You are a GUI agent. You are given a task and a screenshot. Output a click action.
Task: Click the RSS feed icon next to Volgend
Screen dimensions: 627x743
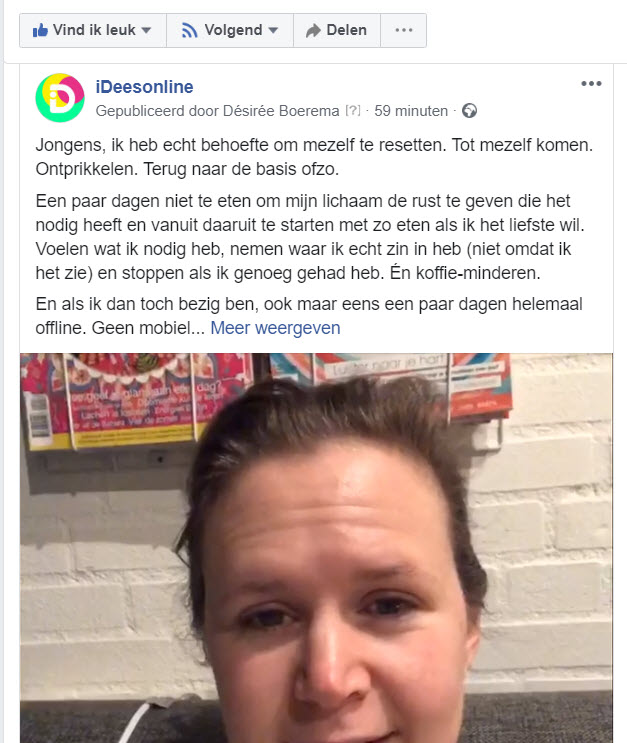click(x=190, y=30)
